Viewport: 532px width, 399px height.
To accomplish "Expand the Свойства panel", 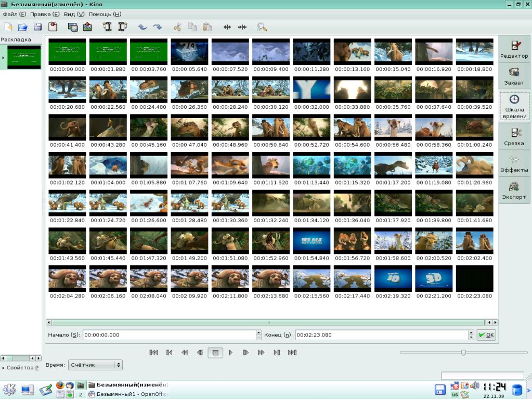I will pyautogui.click(x=21, y=368).
